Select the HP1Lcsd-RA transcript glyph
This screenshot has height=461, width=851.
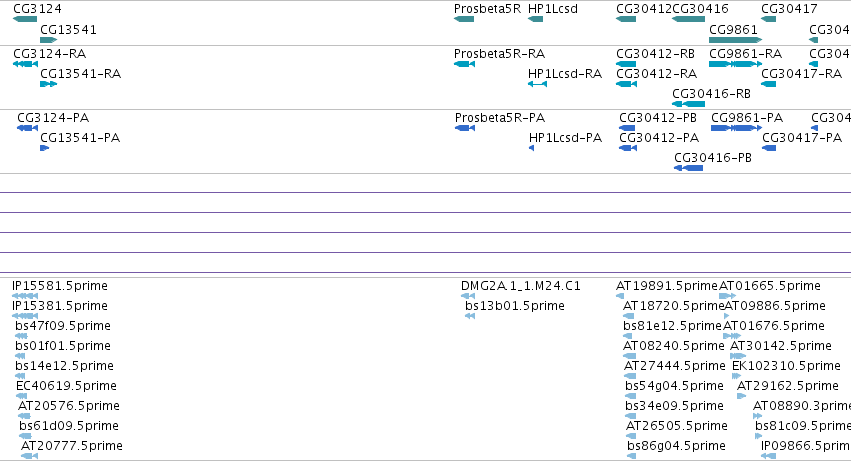[x=537, y=84]
